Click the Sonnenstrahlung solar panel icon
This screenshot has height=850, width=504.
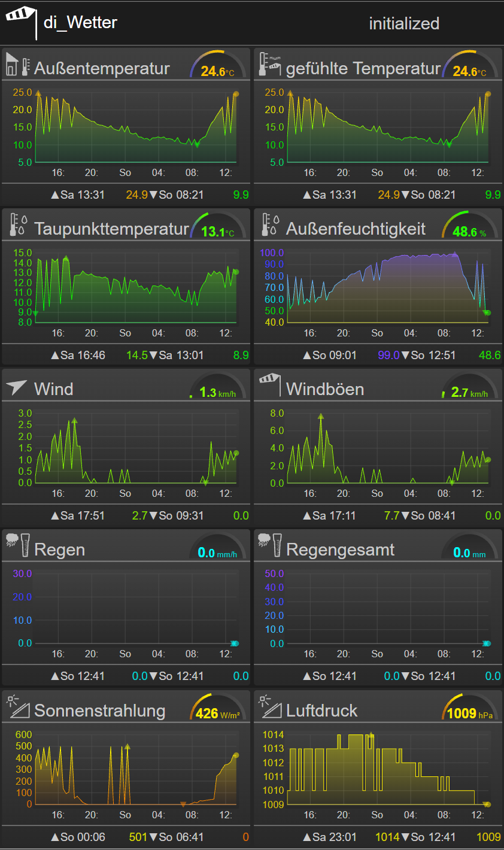click(x=17, y=706)
